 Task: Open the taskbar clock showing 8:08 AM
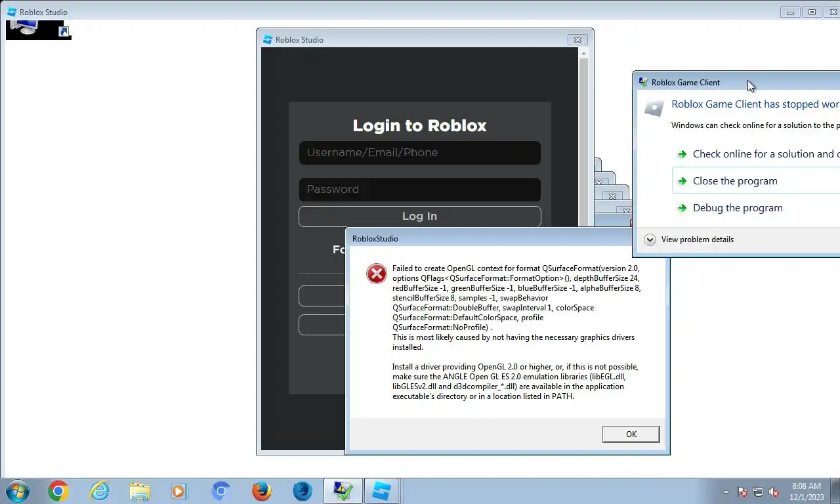click(x=807, y=492)
